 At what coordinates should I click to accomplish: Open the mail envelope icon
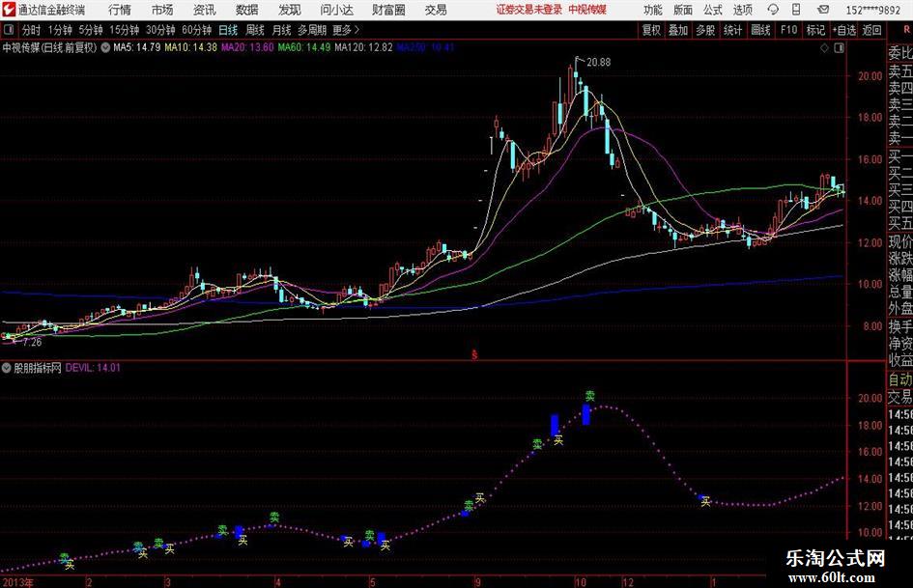tap(823, 10)
